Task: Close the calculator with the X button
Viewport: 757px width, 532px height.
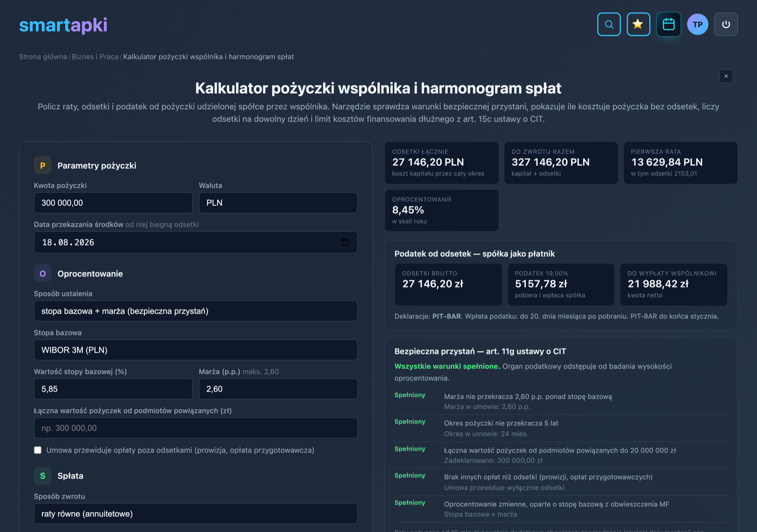Action: [726, 76]
